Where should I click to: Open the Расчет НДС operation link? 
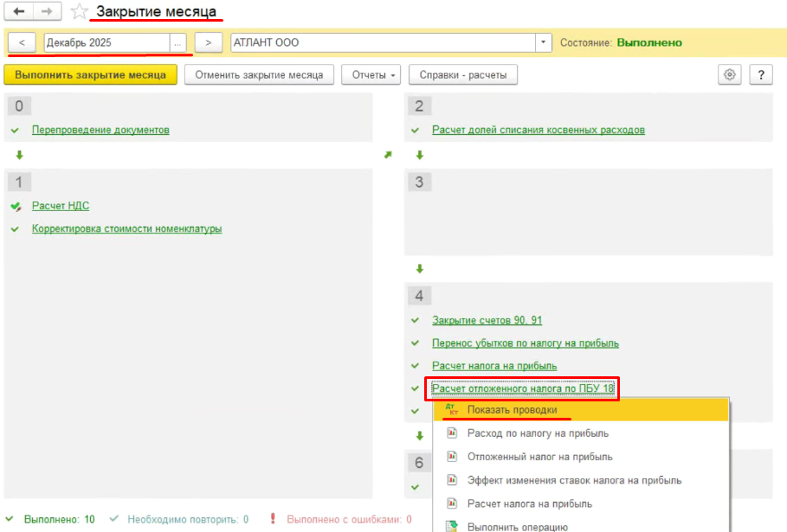(x=61, y=206)
